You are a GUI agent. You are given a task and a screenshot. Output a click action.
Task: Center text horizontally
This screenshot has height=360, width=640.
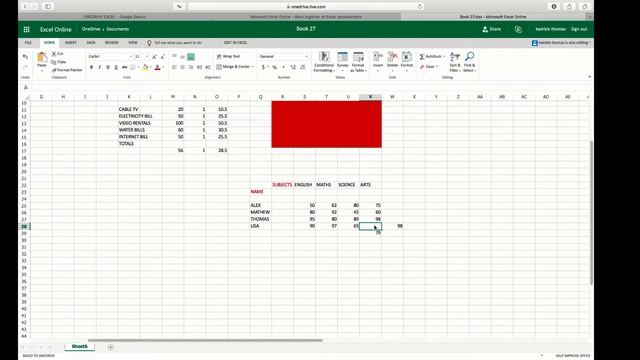182,67
